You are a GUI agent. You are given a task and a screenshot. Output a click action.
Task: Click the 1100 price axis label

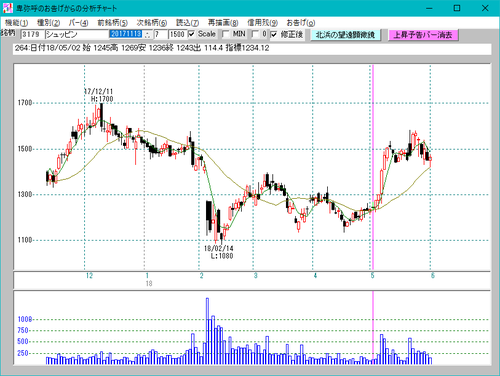coord(25,240)
